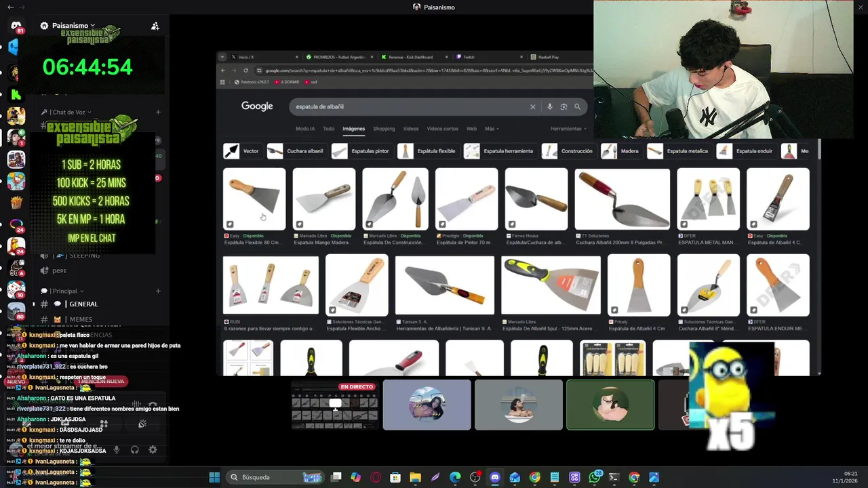Select the Modo IA search tab
This screenshot has width=868, height=488.
[305, 129]
